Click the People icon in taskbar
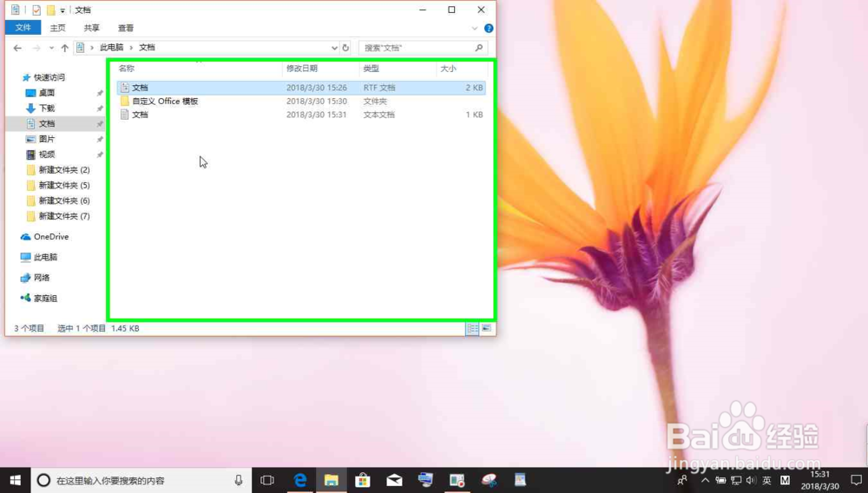 682,480
